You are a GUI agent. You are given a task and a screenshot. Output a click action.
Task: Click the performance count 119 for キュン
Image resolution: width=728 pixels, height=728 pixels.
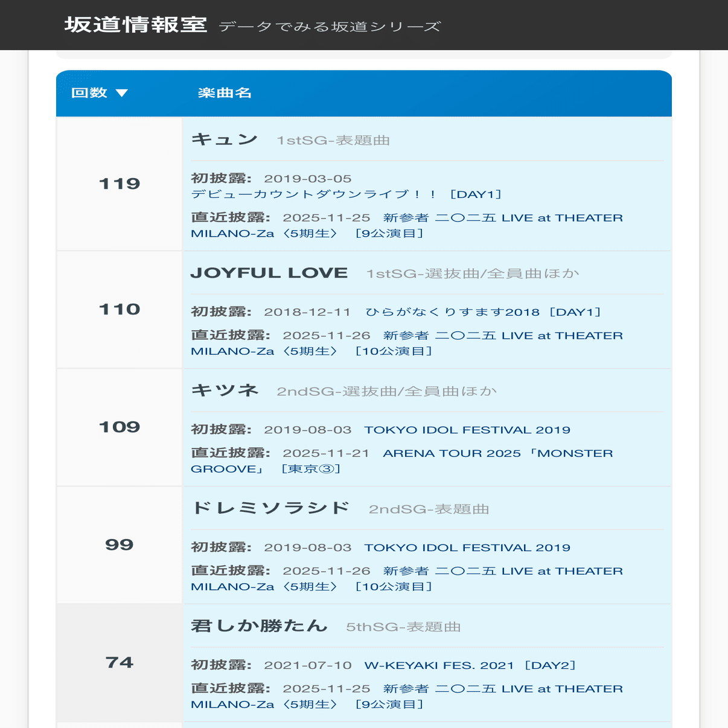(119, 183)
